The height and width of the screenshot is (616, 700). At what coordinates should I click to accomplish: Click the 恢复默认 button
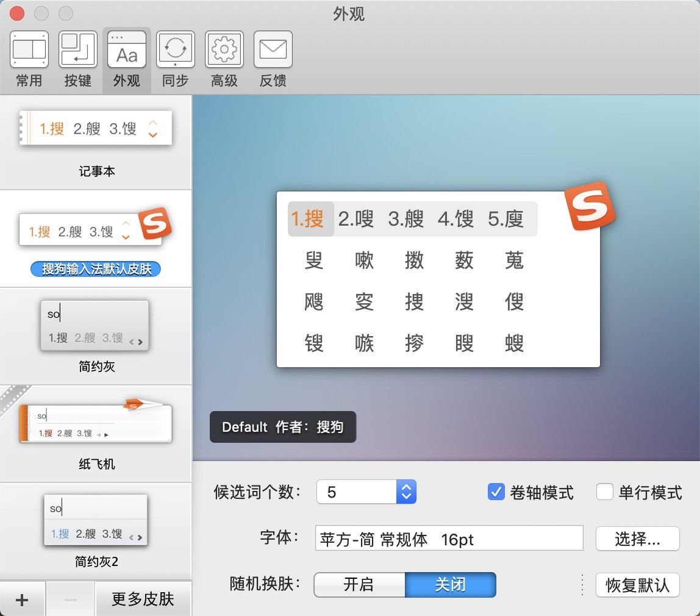pos(638,585)
